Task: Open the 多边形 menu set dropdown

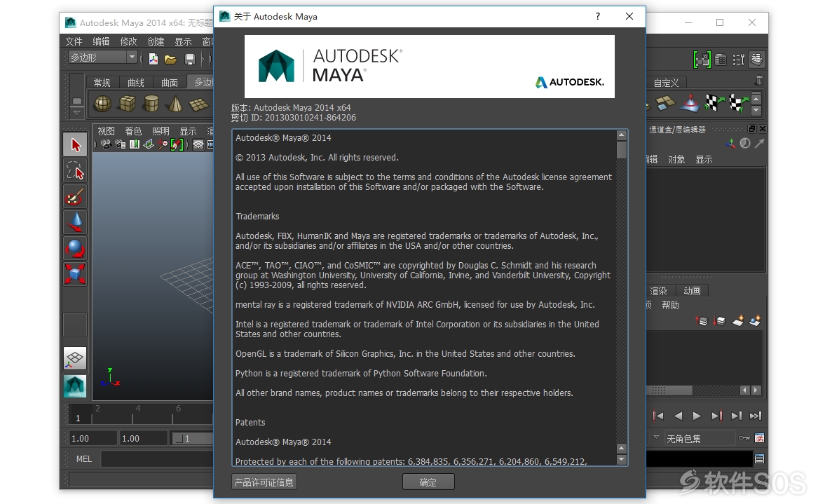Action: click(103, 57)
